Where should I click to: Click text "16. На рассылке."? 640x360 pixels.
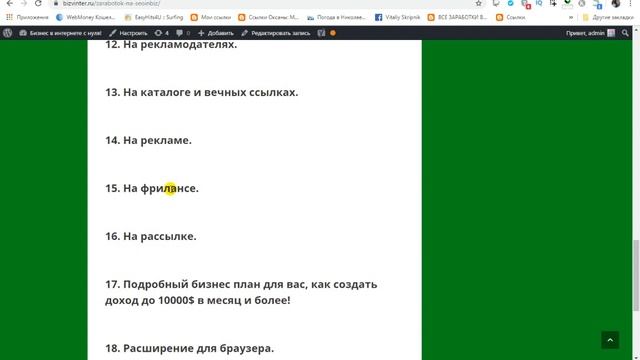151,236
